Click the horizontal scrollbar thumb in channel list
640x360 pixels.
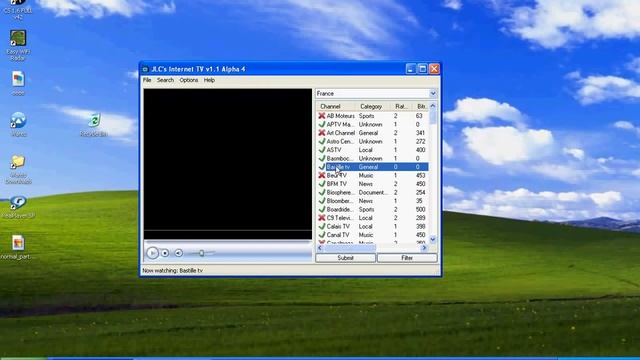click(x=349, y=247)
